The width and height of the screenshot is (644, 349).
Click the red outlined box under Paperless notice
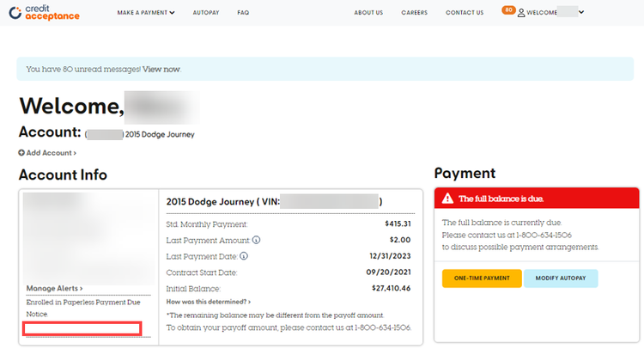coord(82,328)
